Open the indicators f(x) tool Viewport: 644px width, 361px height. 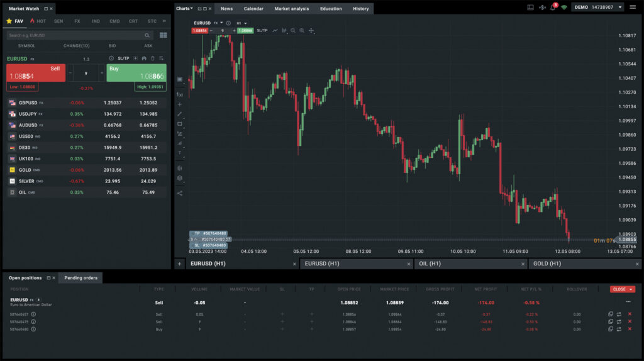180,94
